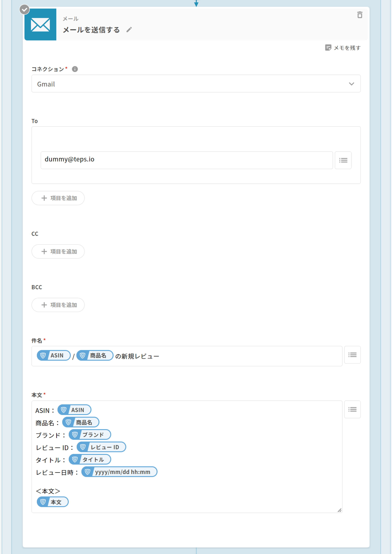392x554 pixels.
Task: Add item under the To section
Action: point(58,198)
